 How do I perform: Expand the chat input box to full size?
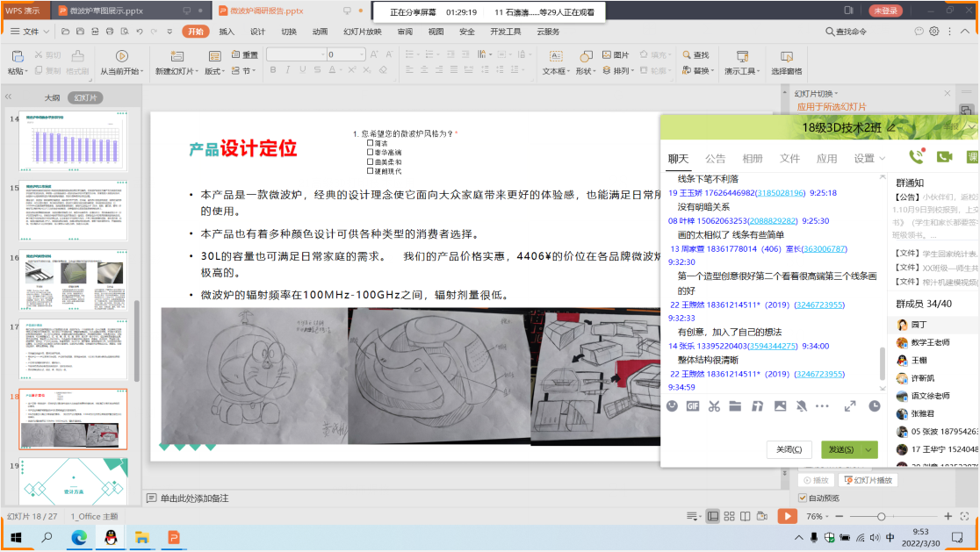pos(850,406)
